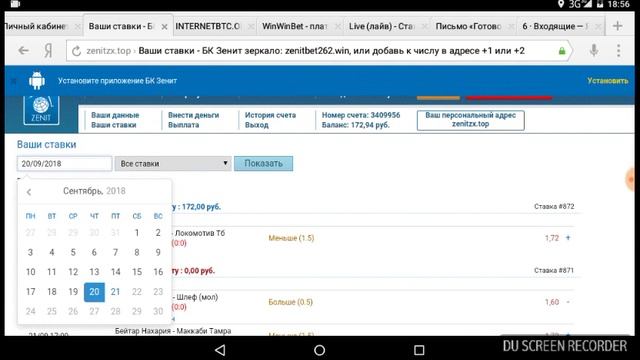This screenshot has height=360, width=640.
Task: Open "Внести деньги" link
Action: 193,115
